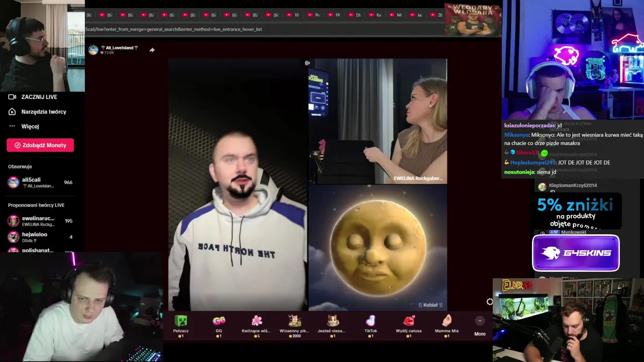Send the Kwitnące wiś... blossom gift
Image resolution: width=644 pixels, height=362 pixels.
click(x=257, y=321)
